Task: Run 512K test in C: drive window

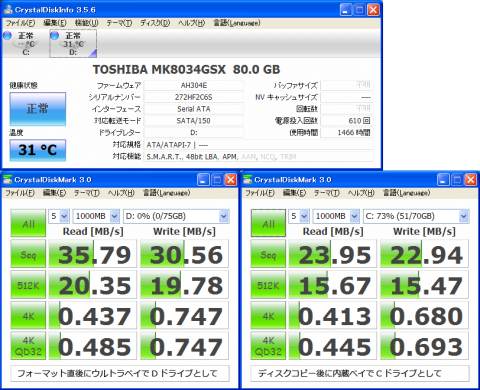Action: [x=268, y=285]
